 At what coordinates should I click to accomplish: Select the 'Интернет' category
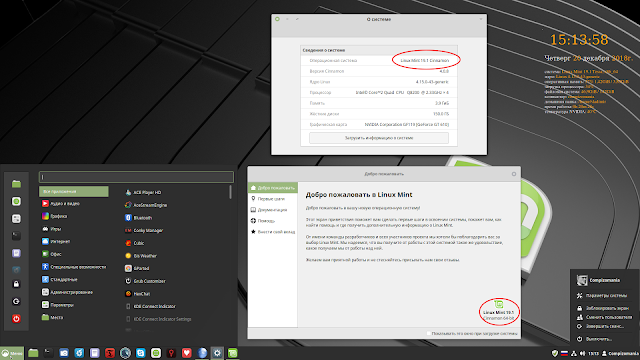point(74,241)
